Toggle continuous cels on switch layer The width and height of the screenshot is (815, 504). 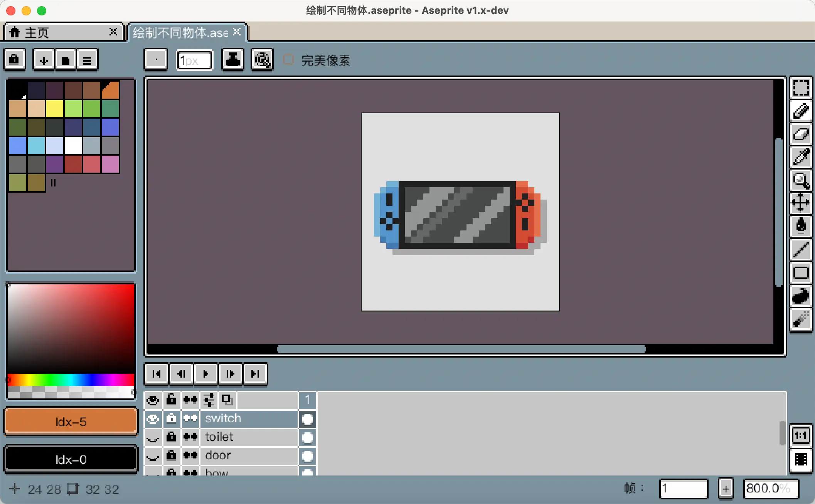[x=190, y=419]
